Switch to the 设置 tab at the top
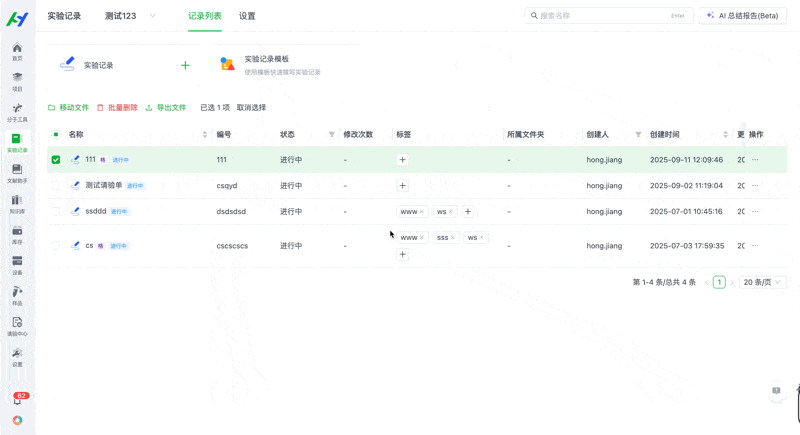This screenshot has width=800, height=435. [247, 16]
